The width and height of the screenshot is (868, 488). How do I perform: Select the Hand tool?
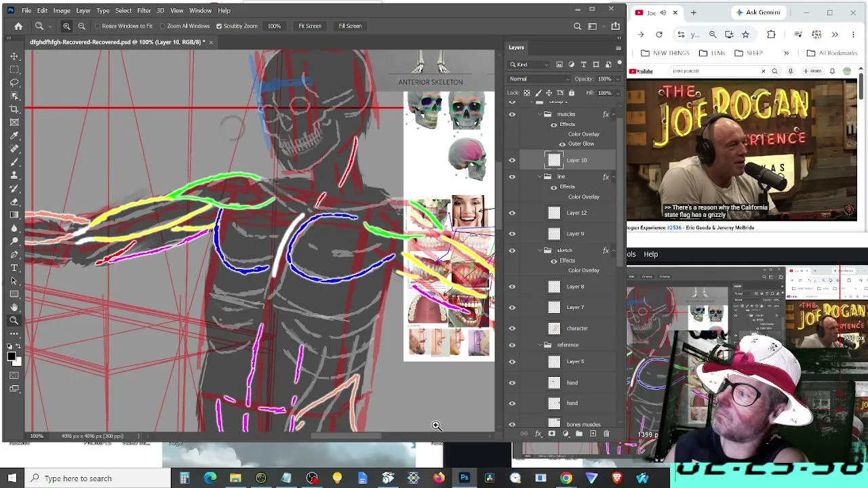click(x=14, y=307)
